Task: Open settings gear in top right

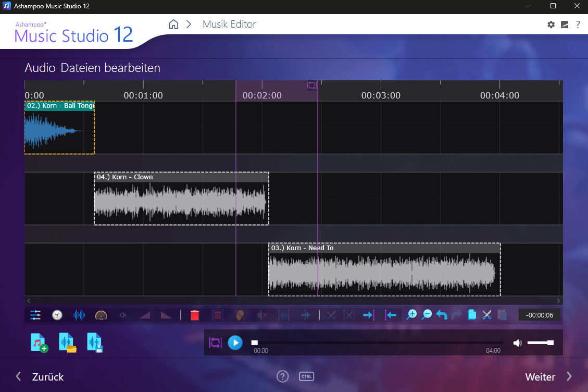Action: (x=551, y=24)
